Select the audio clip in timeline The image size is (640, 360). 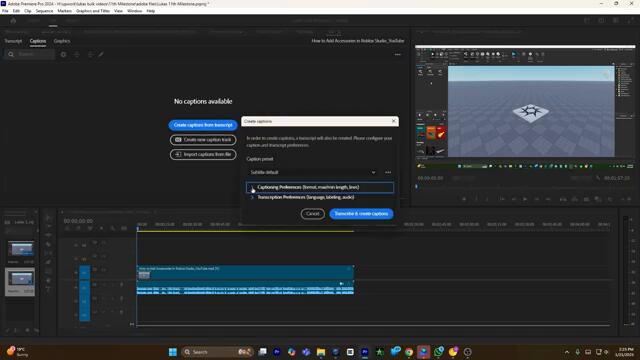pos(245,288)
